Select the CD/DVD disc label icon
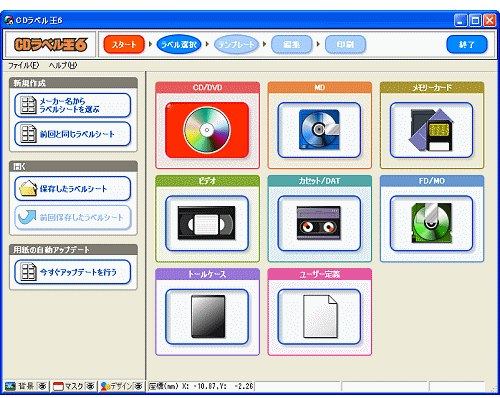This screenshot has width=500, height=398. [x=207, y=130]
